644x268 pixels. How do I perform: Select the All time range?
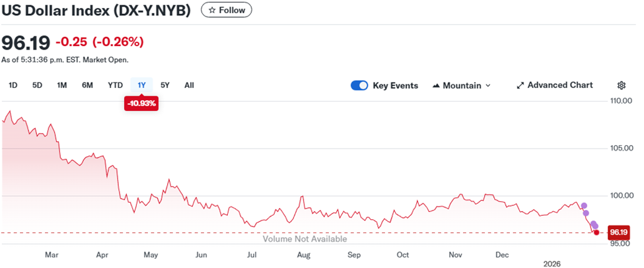[189, 84]
